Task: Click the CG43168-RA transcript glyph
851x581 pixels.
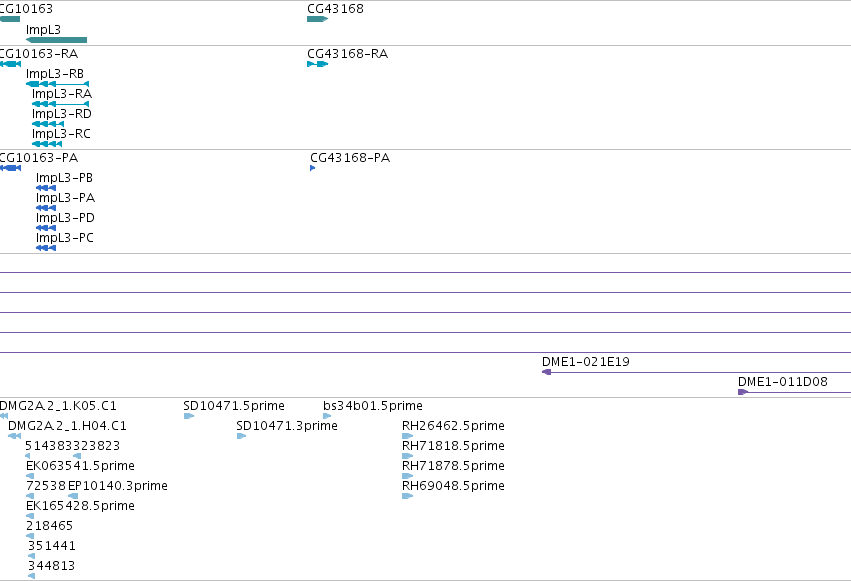Action: [317, 64]
